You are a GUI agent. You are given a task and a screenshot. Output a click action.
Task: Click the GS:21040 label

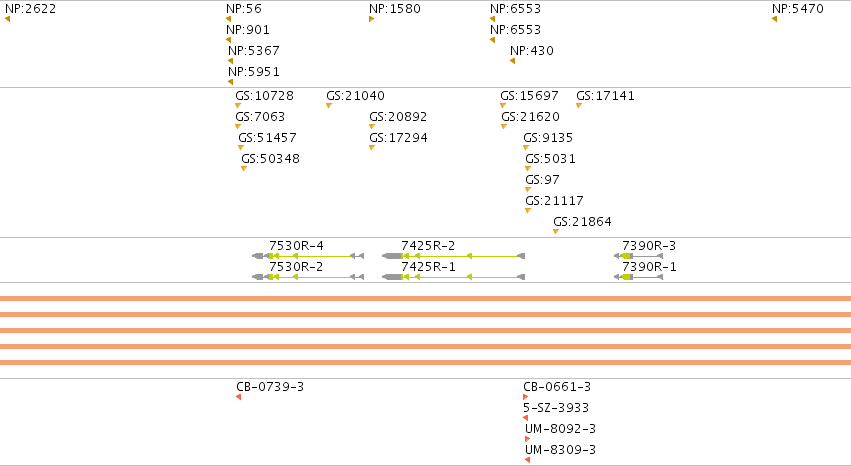click(355, 96)
